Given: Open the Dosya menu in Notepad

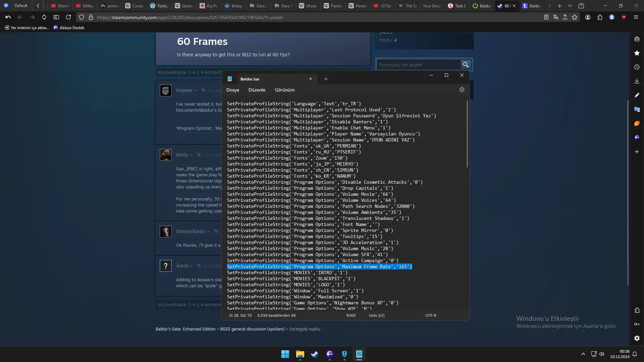Looking at the screenshot, I should (232, 90).
